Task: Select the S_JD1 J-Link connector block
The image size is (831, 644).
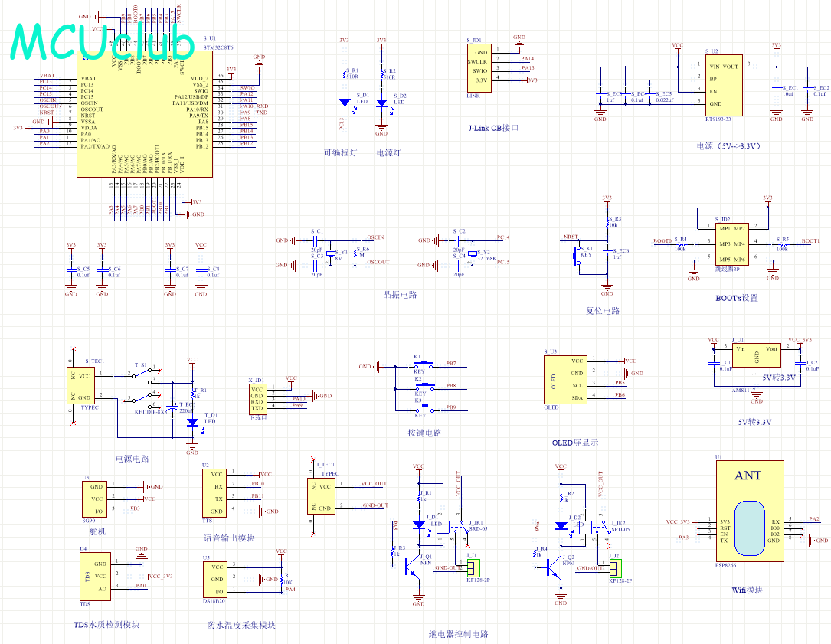Action: [x=479, y=68]
